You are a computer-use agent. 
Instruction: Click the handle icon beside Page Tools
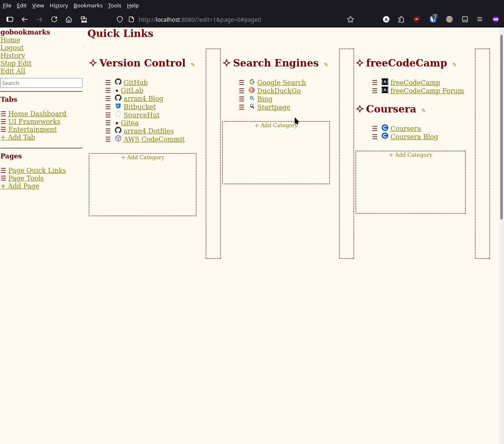[3, 178]
